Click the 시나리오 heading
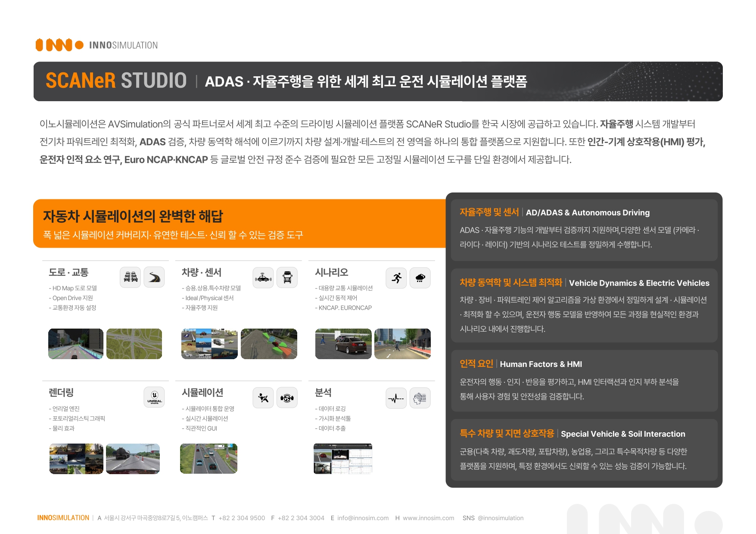The width and height of the screenshot is (756, 534). point(332,272)
